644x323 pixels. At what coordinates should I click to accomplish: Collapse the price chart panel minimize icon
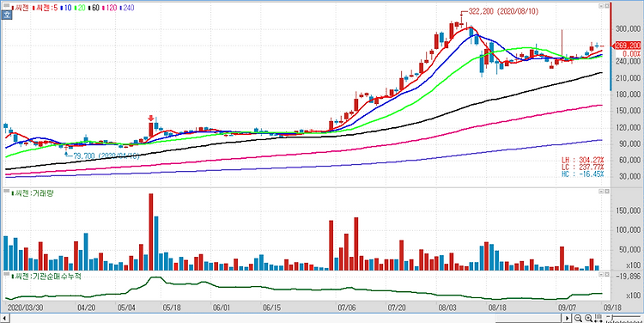(601, 6)
